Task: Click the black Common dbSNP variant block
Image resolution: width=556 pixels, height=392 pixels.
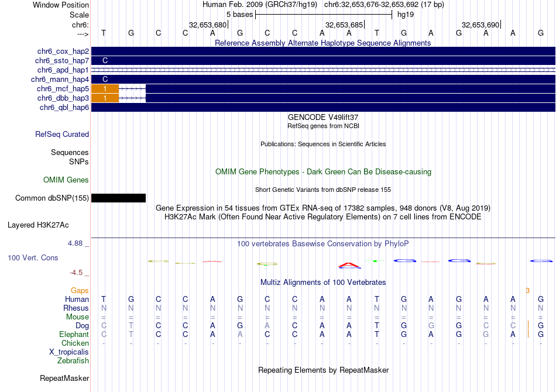Action: click(118, 198)
